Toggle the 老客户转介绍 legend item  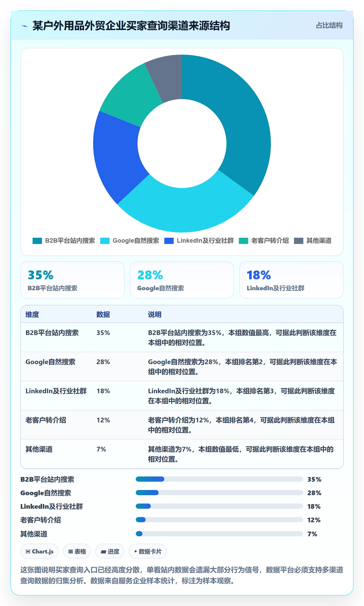click(264, 241)
